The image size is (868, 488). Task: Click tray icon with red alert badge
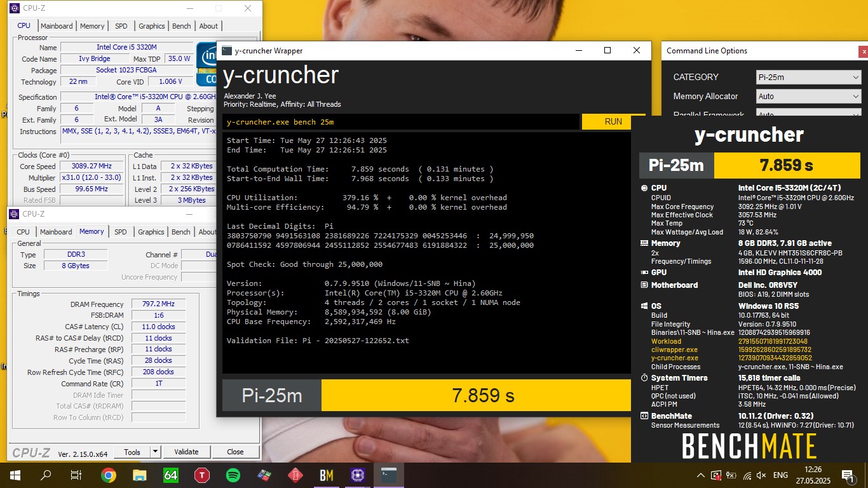pyautogui.click(x=716, y=475)
